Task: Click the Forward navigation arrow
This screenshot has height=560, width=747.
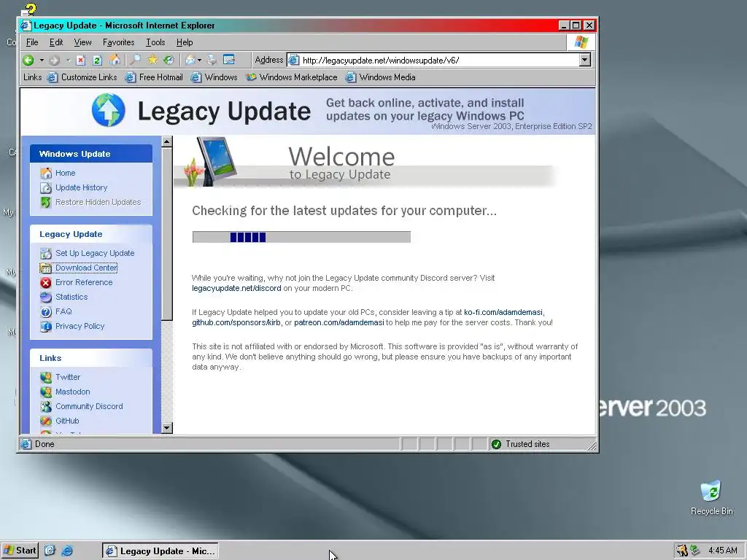Action: (x=54, y=60)
